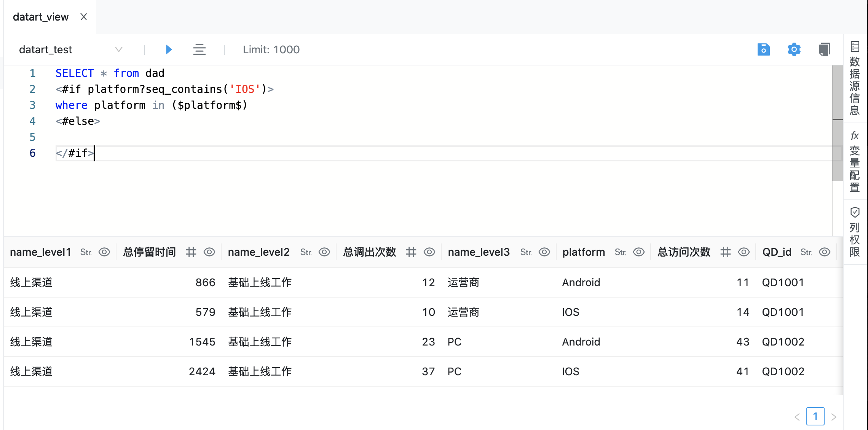The width and height of the screenshot is (868, 430).
Task: Go to next results page
Action: tap(834, 417)
